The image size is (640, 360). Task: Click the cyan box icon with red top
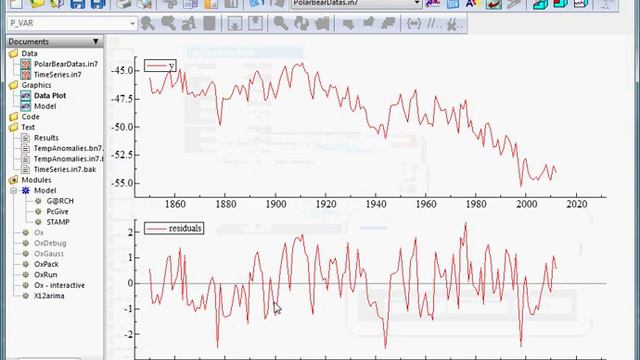click(560, 4)
